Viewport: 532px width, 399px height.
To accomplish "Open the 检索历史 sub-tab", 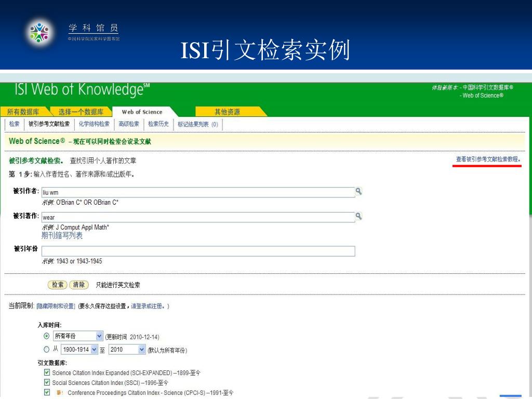I will pyautogui.click(x=158, y=124).
